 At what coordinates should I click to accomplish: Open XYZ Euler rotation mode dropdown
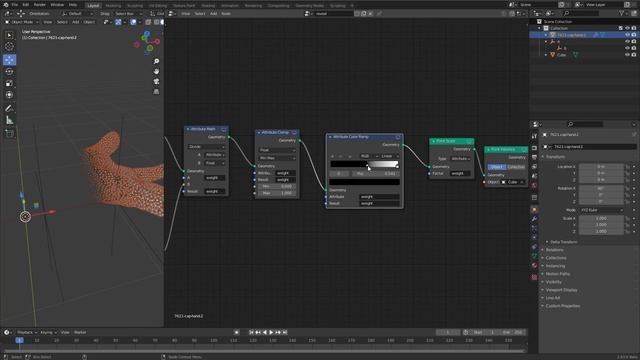pos(602,210)
